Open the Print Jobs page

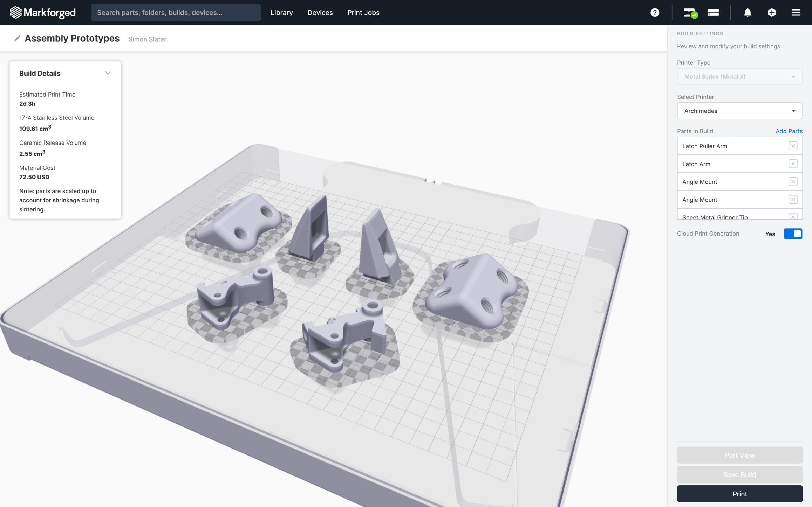point(363,13)
